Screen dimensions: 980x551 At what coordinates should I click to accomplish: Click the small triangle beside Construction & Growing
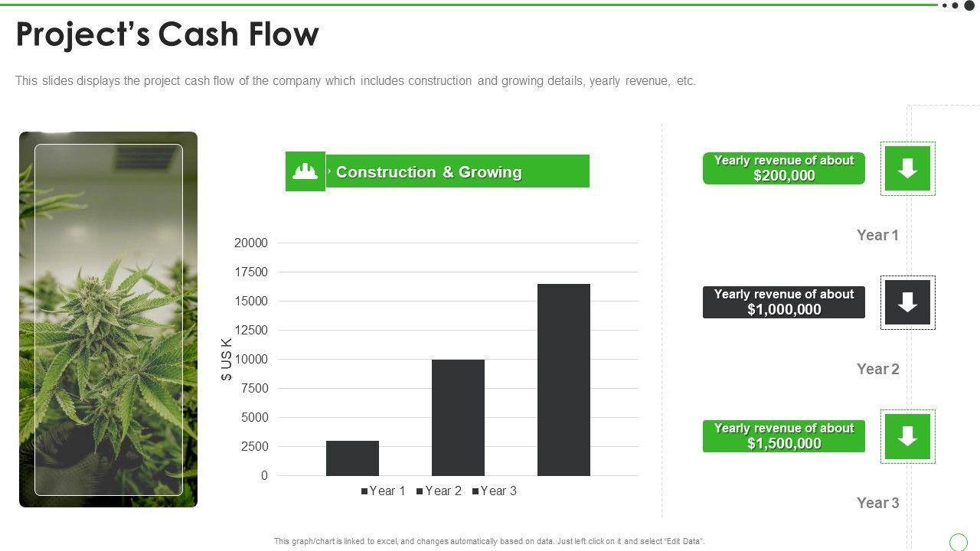[330, 171]
